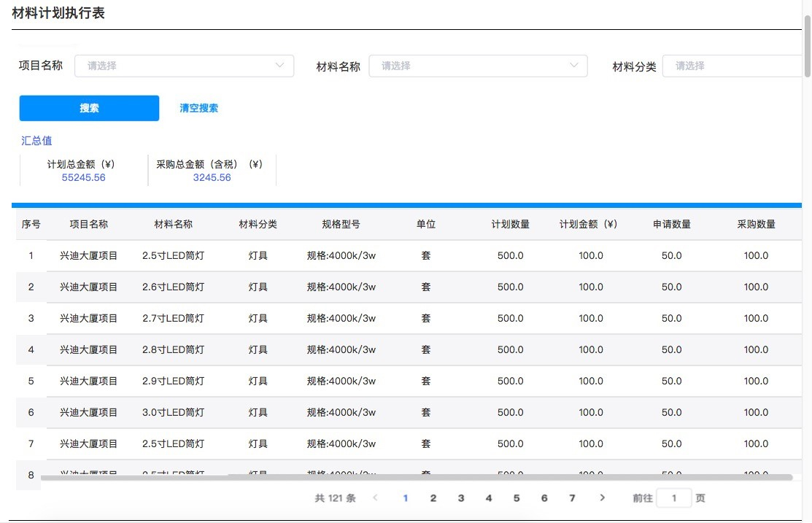This screenshot has width=812, height=523.
Task: Click 灯具 category in row 2
Action: (x=258, y=287)
